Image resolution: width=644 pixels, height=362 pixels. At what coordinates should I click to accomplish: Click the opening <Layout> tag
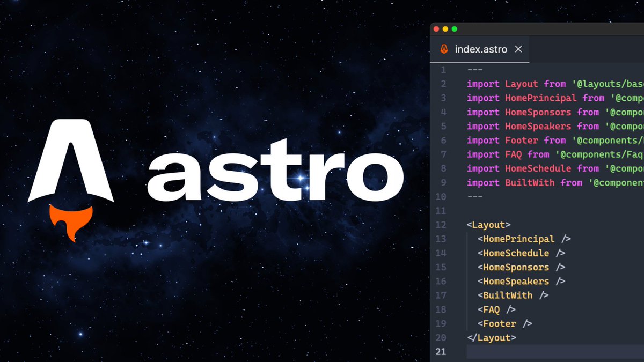pyautogui.click(x=489, y=225)
